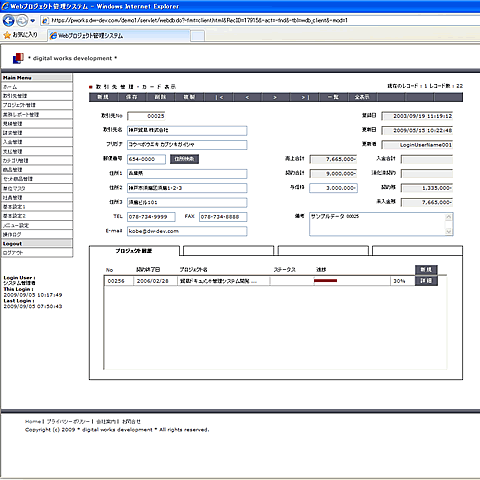The height and width of the screenshot is (480, 480).
Task: Click the Home link in the footer
Action: (x=33, y=422)
